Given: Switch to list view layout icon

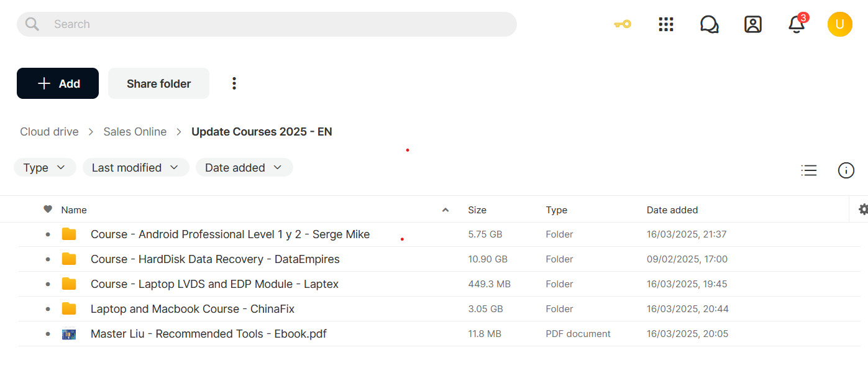Looking at the screenshot, I should tap(809, 170).
